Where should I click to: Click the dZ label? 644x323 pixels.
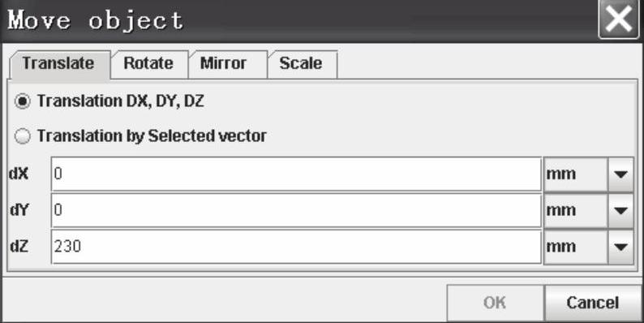point(19,247)
